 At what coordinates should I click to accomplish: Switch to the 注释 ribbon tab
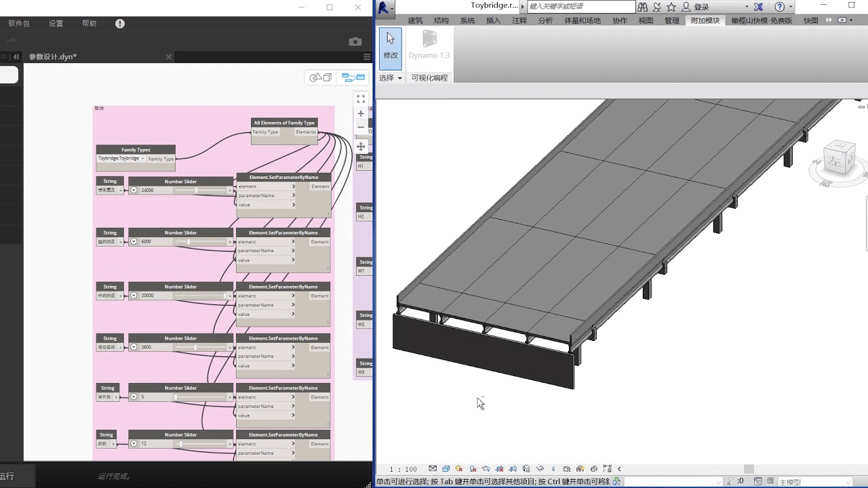[x=519, y=20]
